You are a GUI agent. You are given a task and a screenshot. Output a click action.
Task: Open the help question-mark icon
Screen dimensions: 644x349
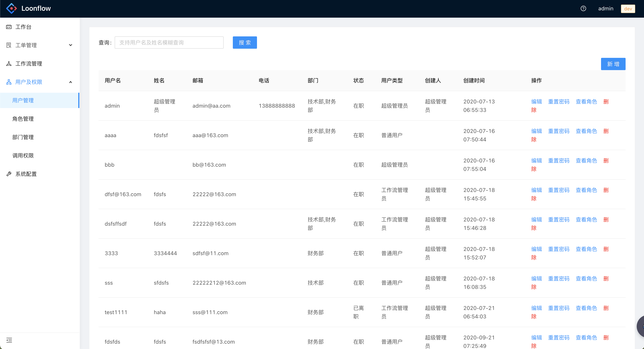[583, 8]
